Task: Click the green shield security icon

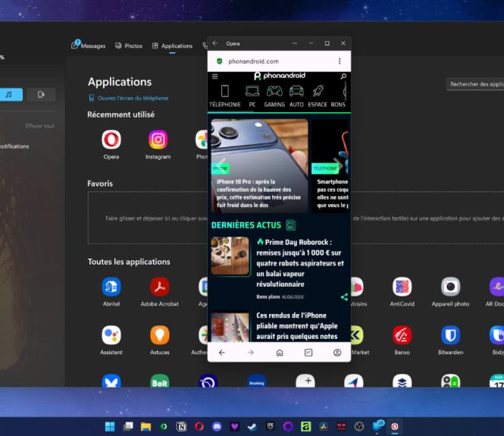Action: click(220, 61)
